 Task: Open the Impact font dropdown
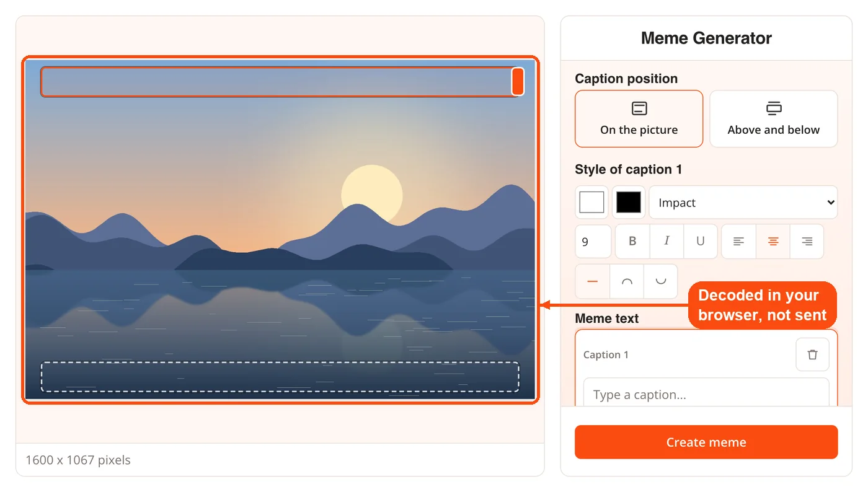[743, 203]
